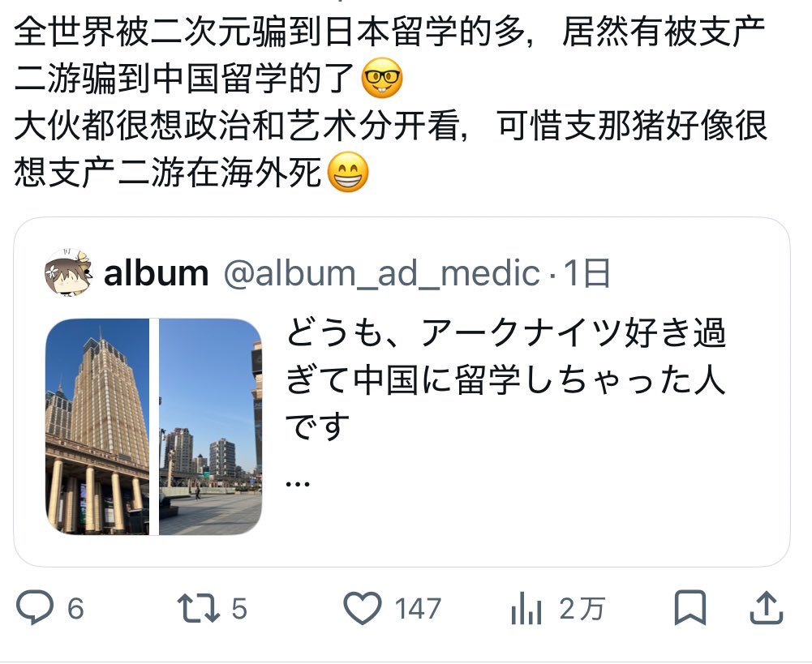Open the quoted Japanese tweet text
812x664 pixels.
[x=505, y=379]
